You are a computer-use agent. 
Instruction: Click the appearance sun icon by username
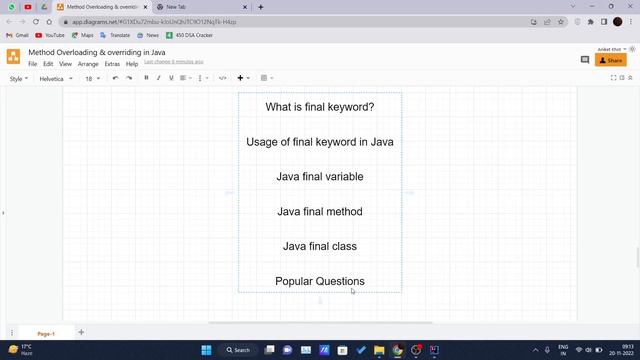[x=632, y=49]
